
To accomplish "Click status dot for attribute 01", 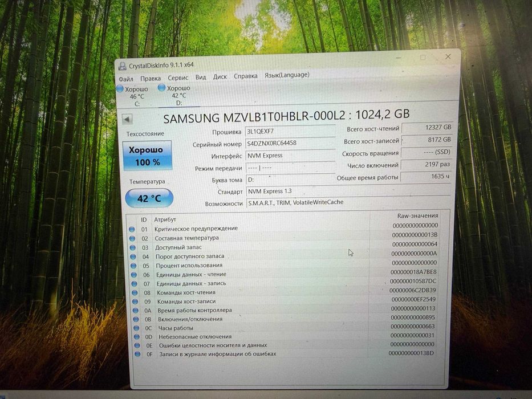I will coord(132,229).
